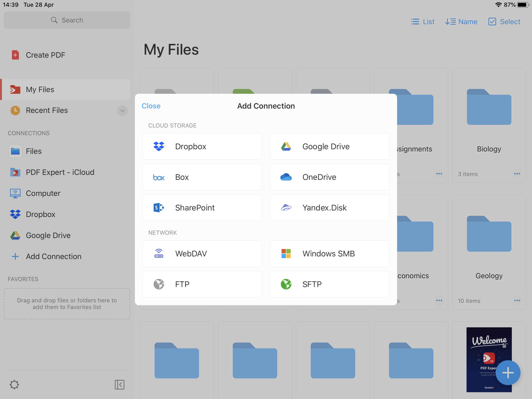532x399 pixels.
Task: Select My Files in sidebar
Action: [65, 89]
